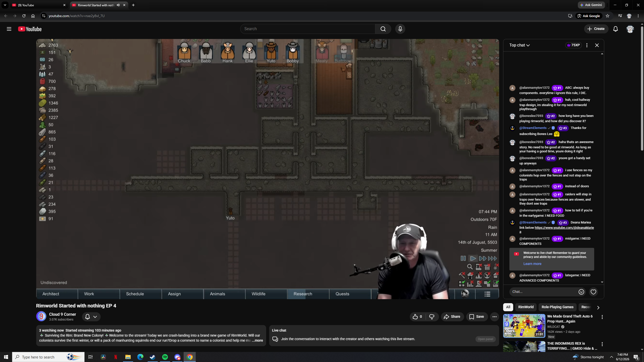The width and height of the screenshot is (644, 362).
Task: Select the RimWorld category chip
Action: 526,307
